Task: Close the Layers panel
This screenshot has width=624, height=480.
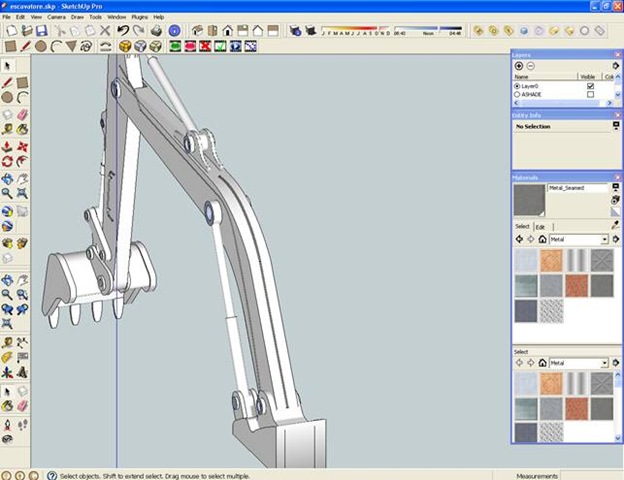Action: click(617, 55)
